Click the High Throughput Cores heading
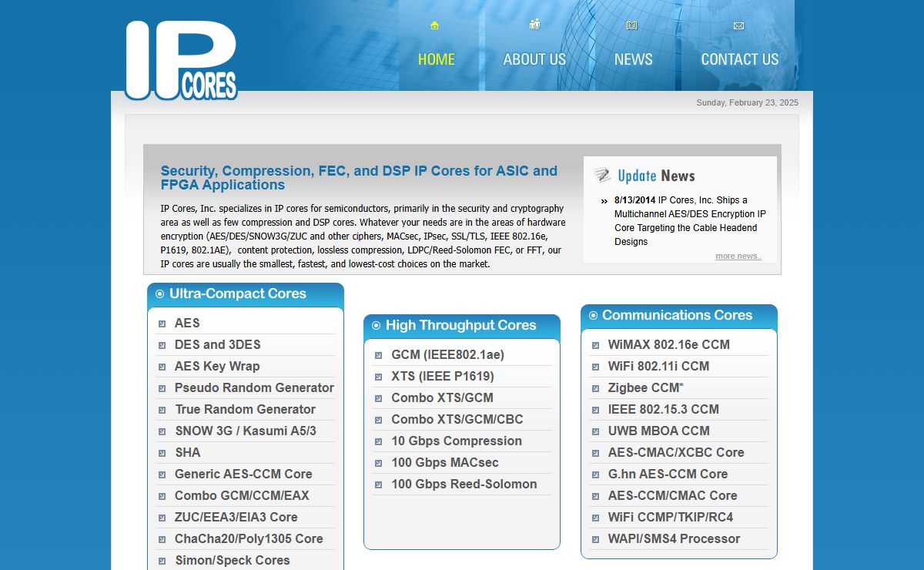 click(461, 325)
